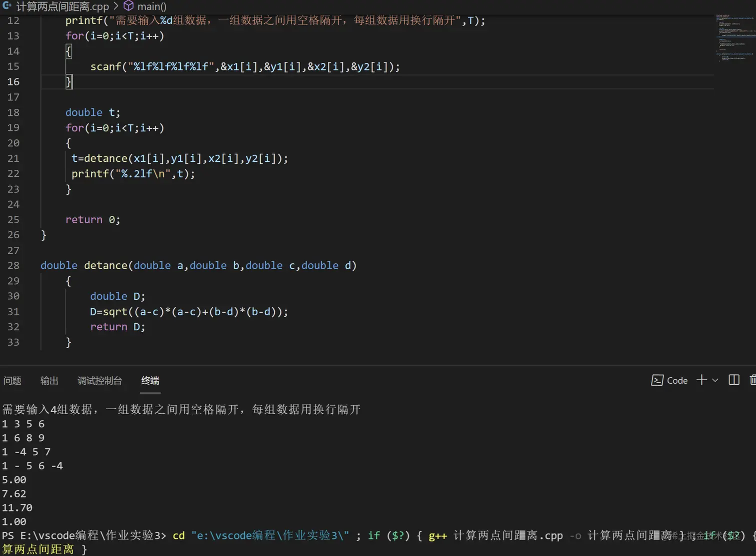Click line number 16 in the gutter
The width and height of the screenshot is (756, 556).
[x=13, y=82]
